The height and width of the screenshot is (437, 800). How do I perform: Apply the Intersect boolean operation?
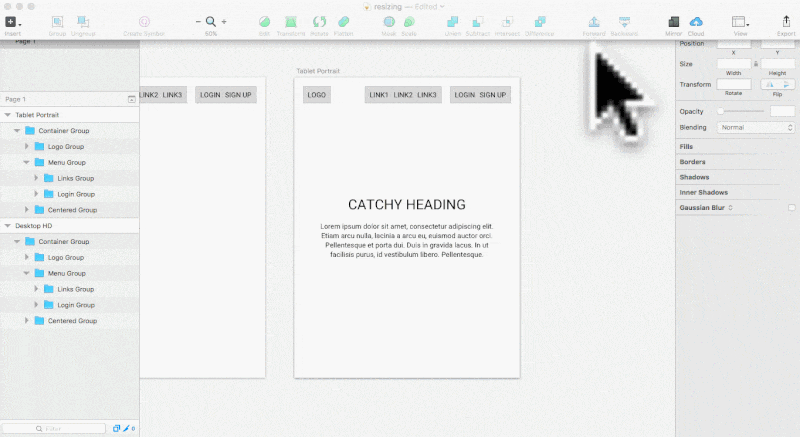click(x=507, y=22)
